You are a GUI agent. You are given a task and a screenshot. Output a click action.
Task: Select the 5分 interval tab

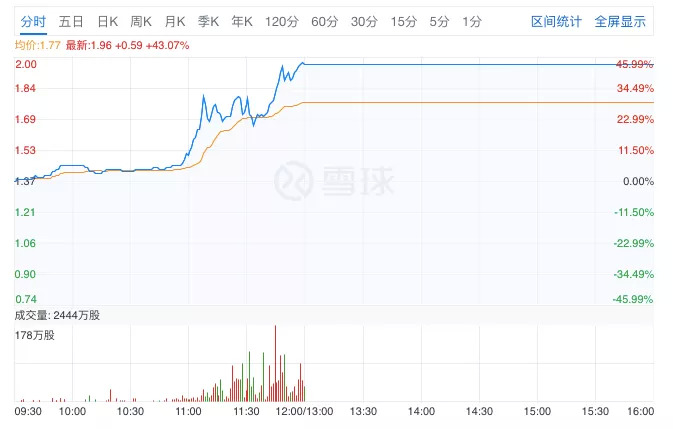coord(439,21)
